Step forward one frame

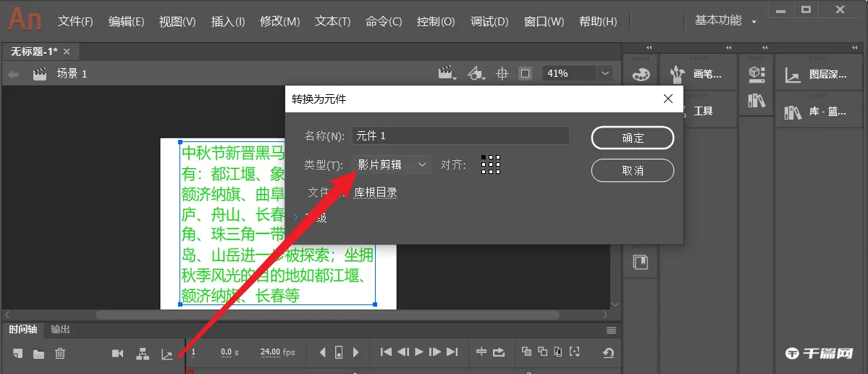pos(435,352)
